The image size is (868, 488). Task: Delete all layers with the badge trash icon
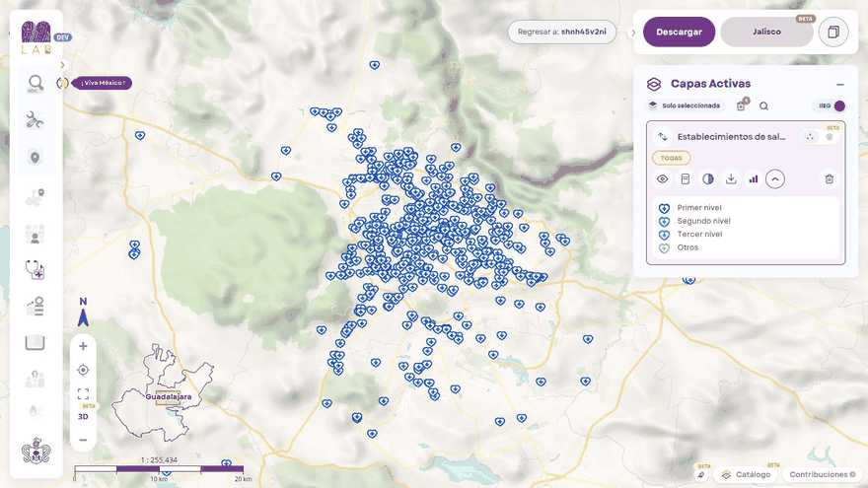742,105
